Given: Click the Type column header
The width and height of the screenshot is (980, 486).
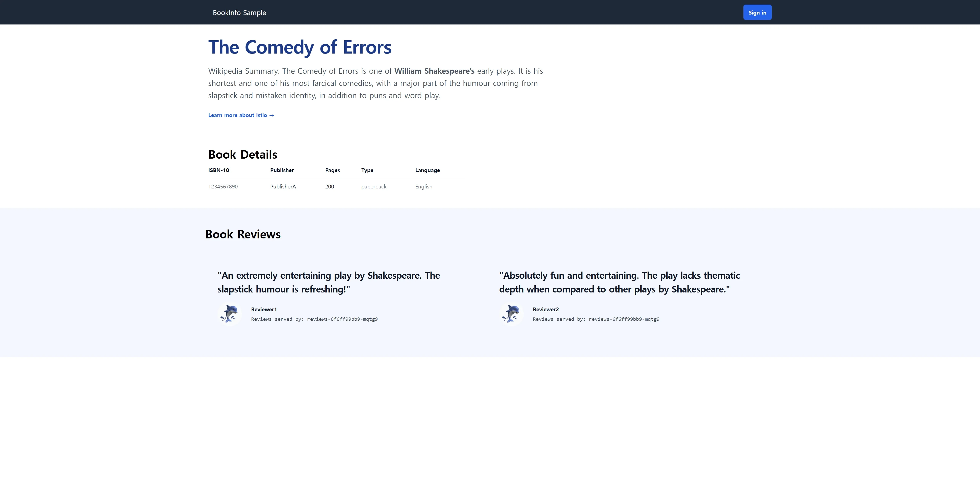Looking at the screenshot, I should pos(367,170).
